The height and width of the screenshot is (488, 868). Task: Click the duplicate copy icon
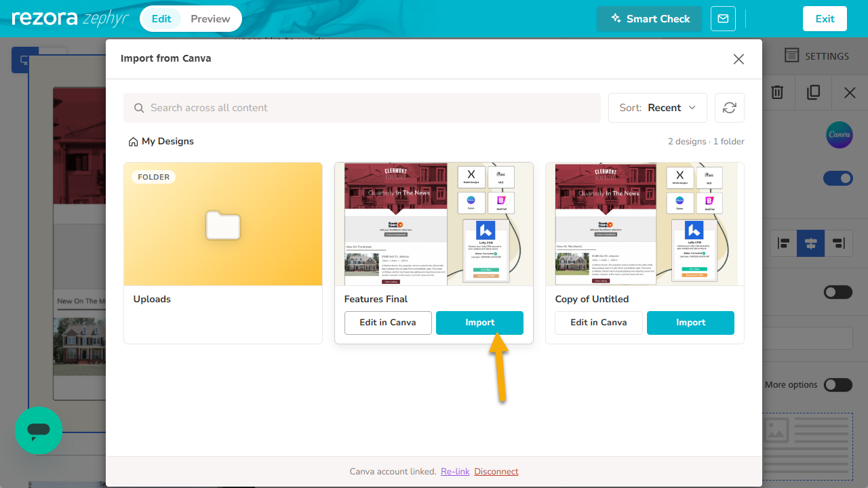point(814,92)
